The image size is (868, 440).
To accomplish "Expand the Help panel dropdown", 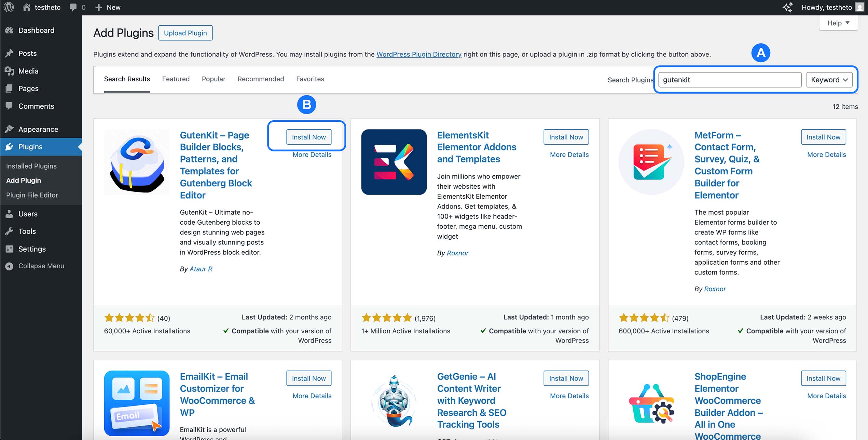I will pos(838,23).
